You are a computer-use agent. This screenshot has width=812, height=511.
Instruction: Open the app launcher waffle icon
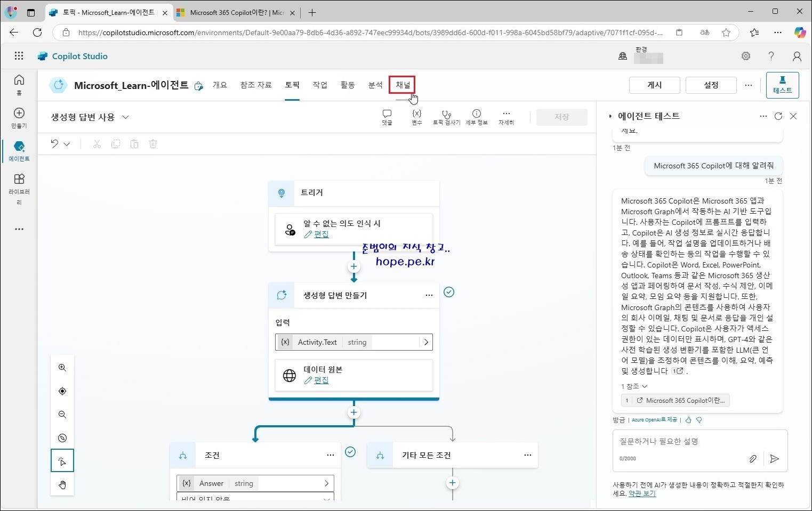tap(19, 56)
